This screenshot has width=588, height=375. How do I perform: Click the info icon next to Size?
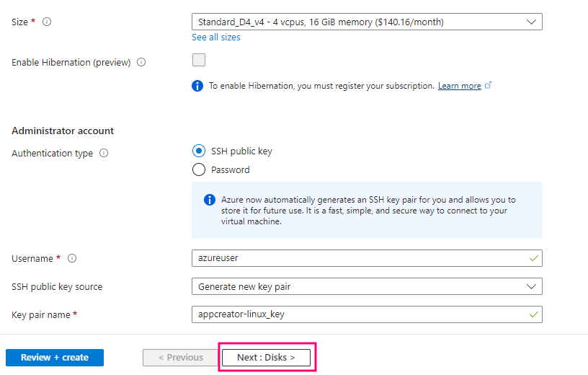47,22
